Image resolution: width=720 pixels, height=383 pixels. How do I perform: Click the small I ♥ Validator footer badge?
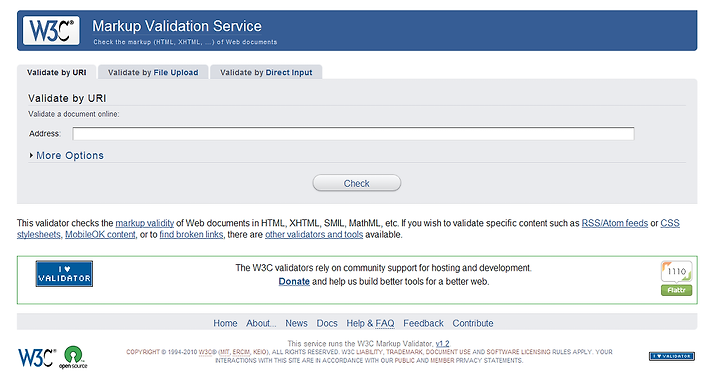(672, 356)
